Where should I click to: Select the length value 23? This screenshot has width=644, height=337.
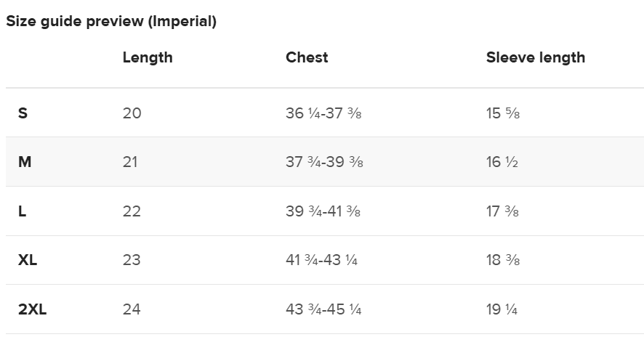[x=132, y=260]
